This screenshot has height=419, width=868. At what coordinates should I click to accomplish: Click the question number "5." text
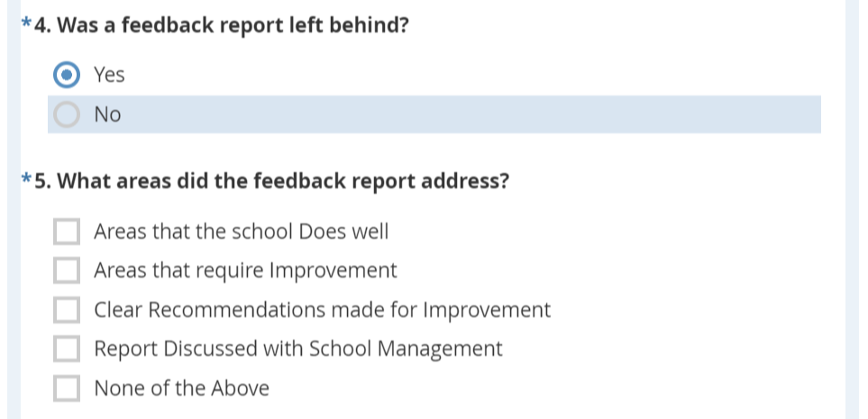click(x=43, y=181)
